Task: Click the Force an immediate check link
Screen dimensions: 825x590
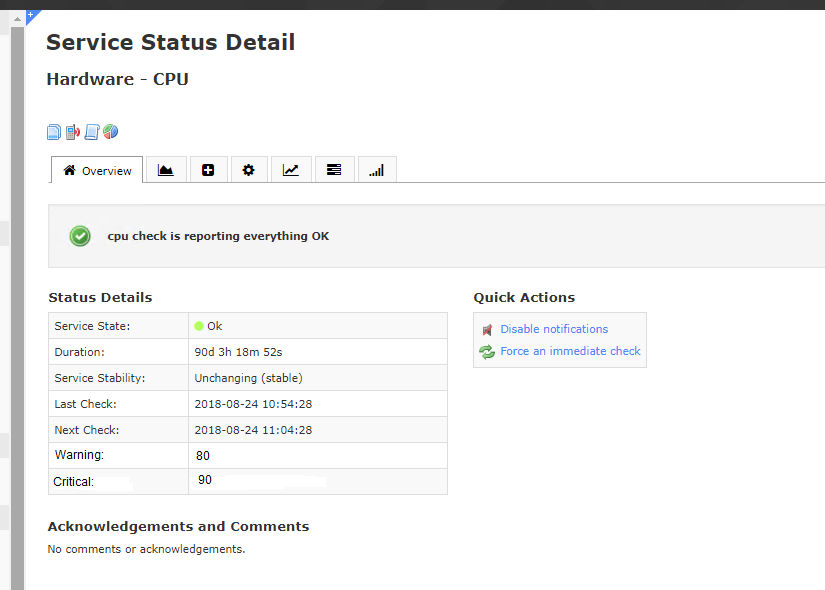Action: point(570,351)
